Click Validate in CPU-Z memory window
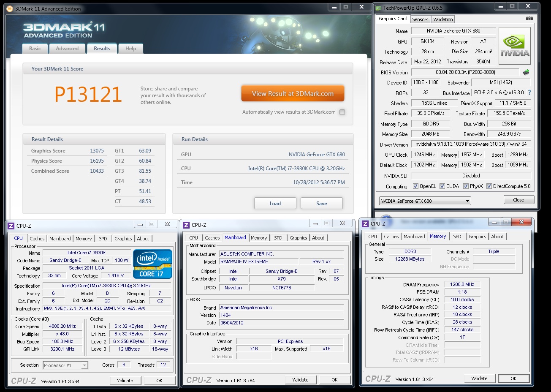 (479, 378)
